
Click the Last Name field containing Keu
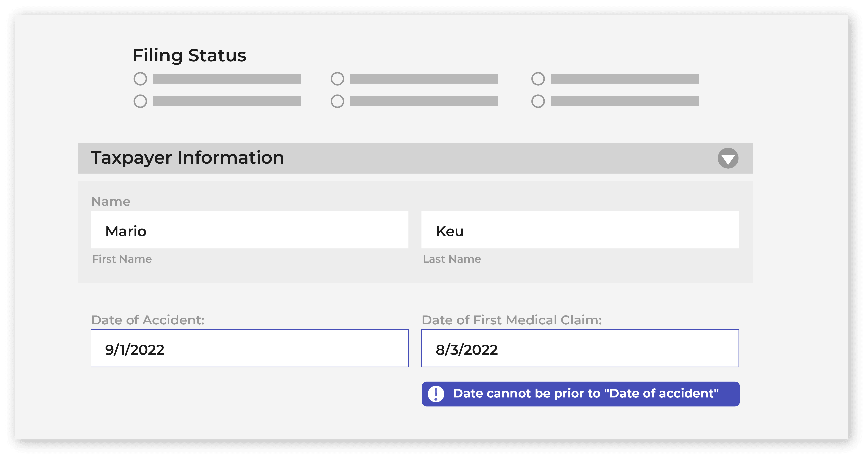[x=580, y=230]
